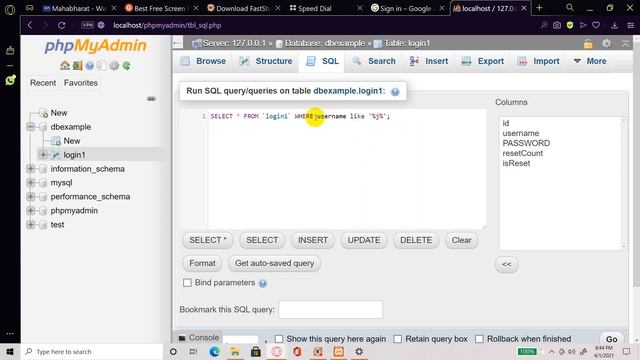640x360 pixels.
Task: Collapse the dbexample database tree node
Action: point(31,127)
